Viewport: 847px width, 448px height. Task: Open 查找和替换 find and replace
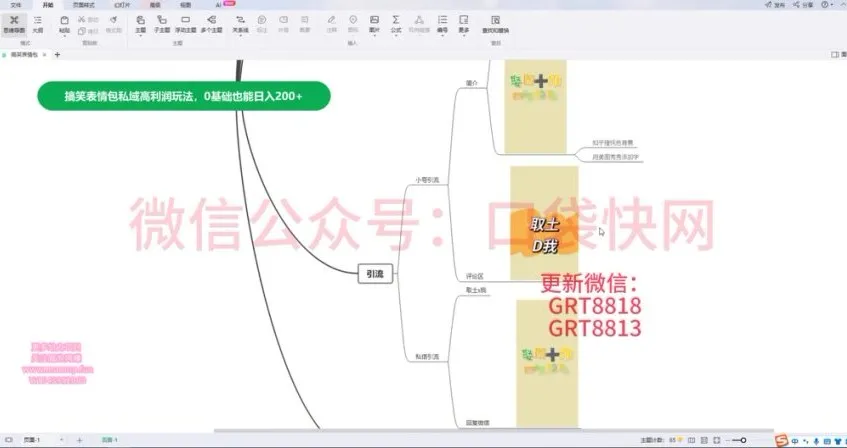tap(496, 23)
